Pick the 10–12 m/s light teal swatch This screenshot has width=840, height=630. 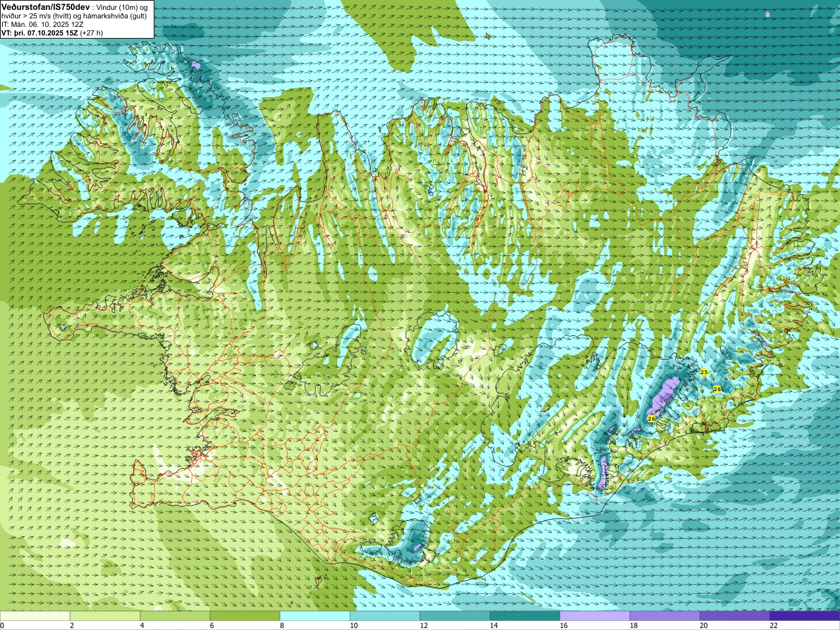pyautogui.click(x=385, y=616)
